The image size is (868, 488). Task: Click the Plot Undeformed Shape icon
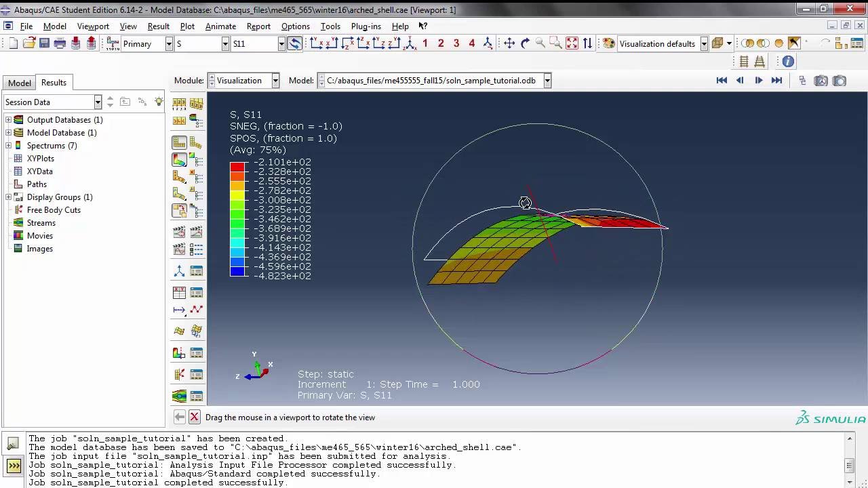click(179, 143)
